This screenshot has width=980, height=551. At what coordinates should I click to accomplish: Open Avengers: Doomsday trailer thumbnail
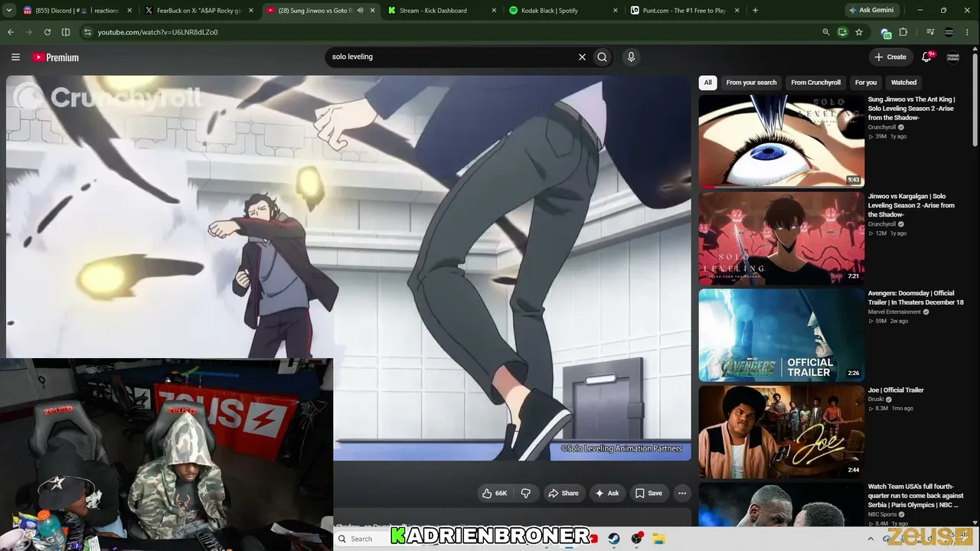[x=782, y=335]
